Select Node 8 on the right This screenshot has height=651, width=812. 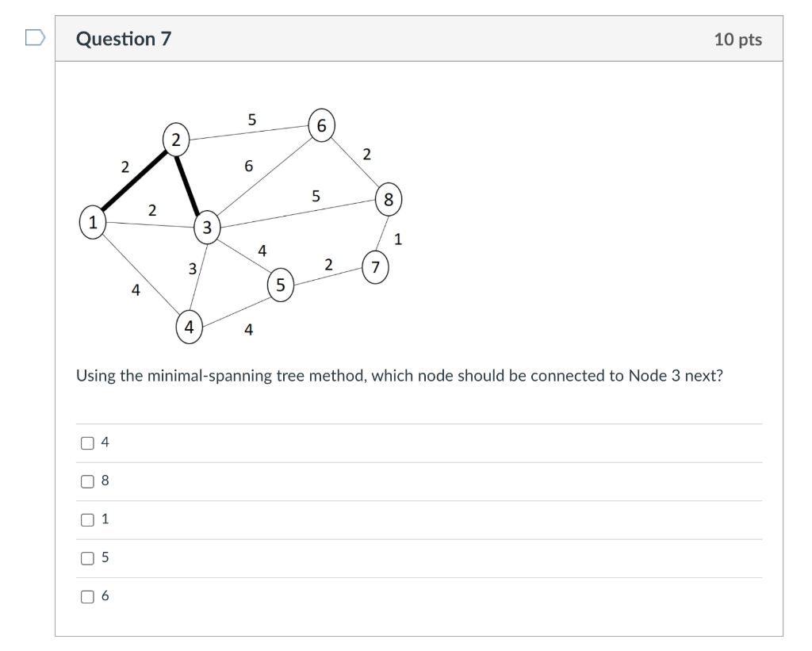coord(388,199)
